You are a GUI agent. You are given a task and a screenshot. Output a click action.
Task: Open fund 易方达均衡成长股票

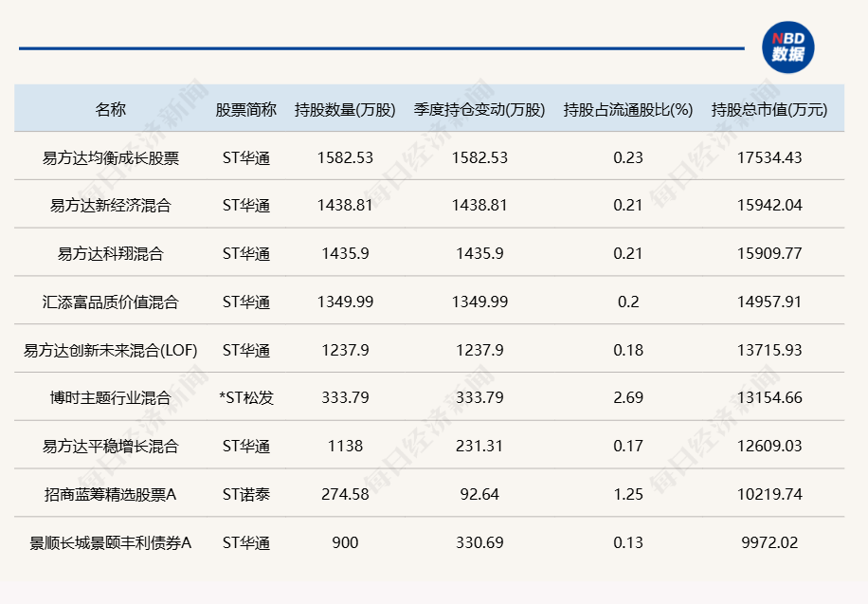pyautogui.click(x=110, y=157)
